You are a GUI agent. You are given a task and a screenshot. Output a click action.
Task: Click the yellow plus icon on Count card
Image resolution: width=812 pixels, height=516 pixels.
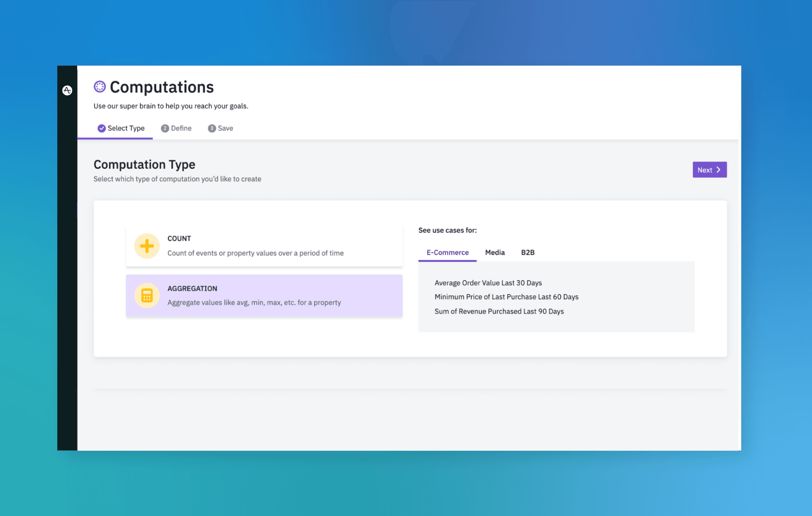click(x=147, y=246)
